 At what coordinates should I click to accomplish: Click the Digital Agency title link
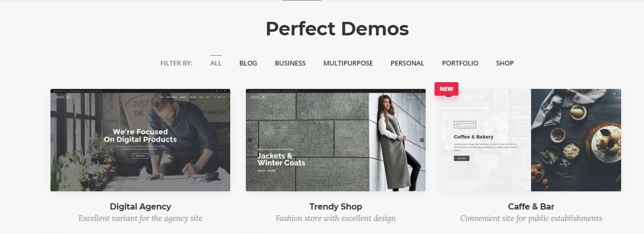pos(140,206)
